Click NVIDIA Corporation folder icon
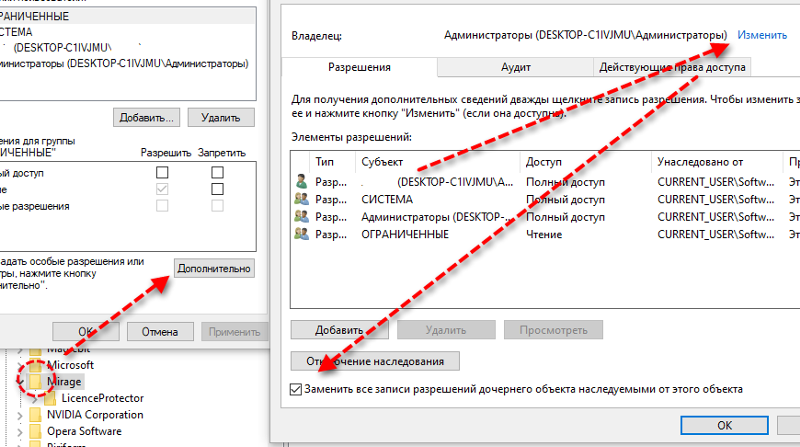This screenshot has width=800, height=447. pos(35,415)
